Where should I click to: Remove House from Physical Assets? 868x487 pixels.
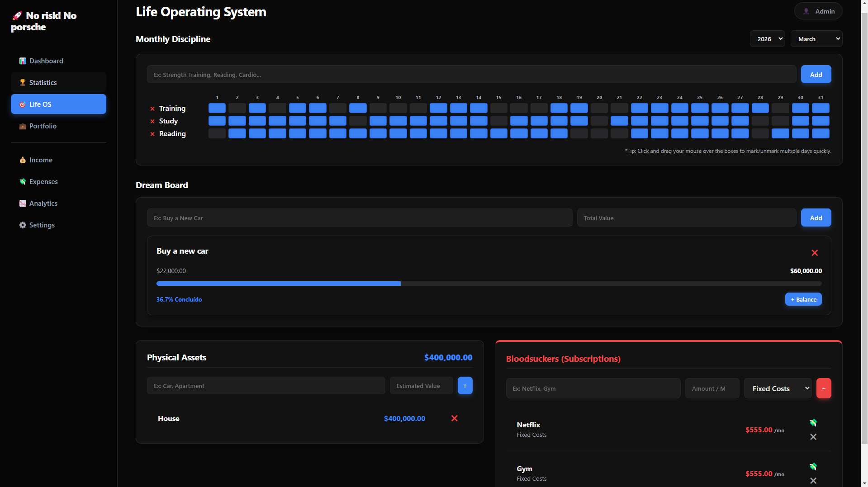click(x=454, y=418)
